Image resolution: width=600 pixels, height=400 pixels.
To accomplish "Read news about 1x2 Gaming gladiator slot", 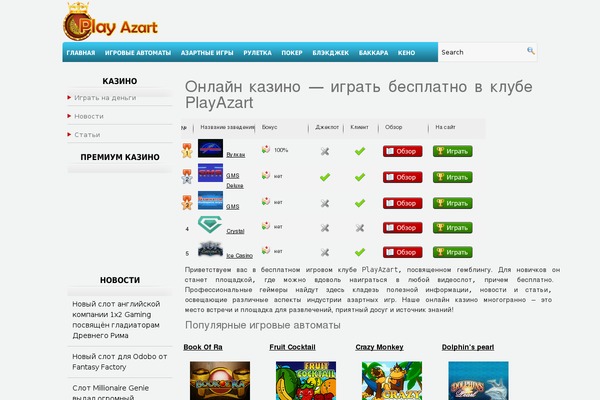I will click(x=116, y=320).
